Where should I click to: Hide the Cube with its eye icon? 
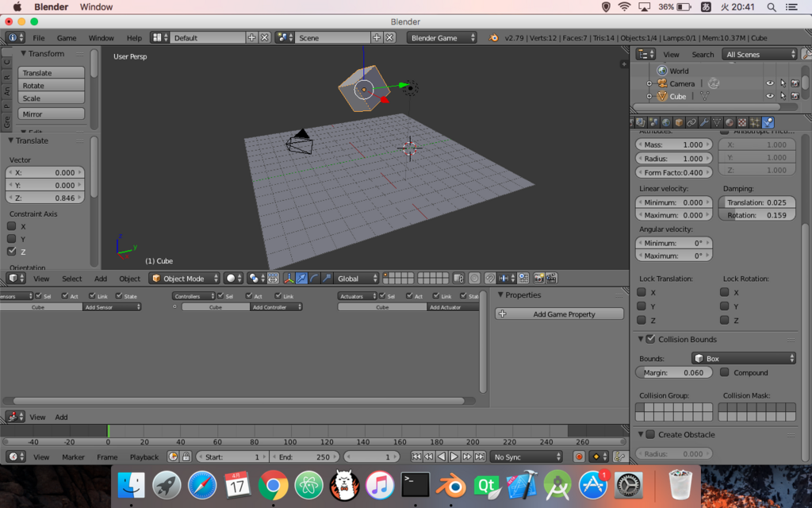770,96
